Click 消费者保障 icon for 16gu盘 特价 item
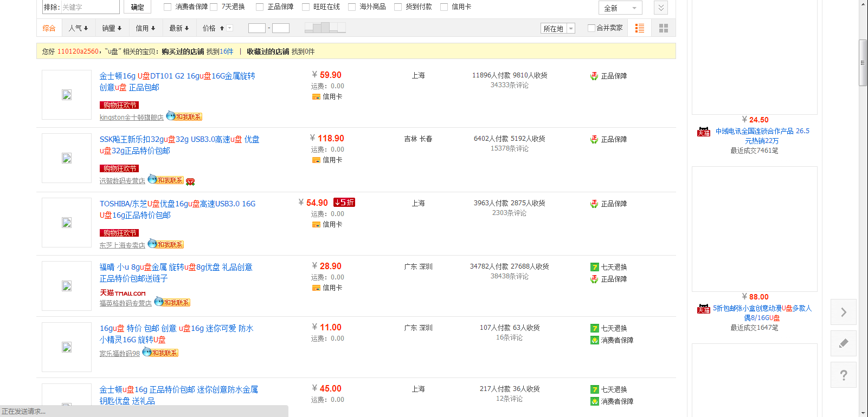The height and width of the screenshot is (417, 868). (x=594, y=340)
